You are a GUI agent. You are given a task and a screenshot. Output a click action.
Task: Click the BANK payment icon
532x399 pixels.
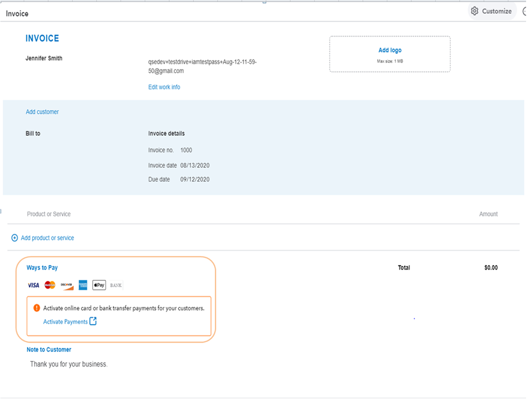click(x=116, y=286)
